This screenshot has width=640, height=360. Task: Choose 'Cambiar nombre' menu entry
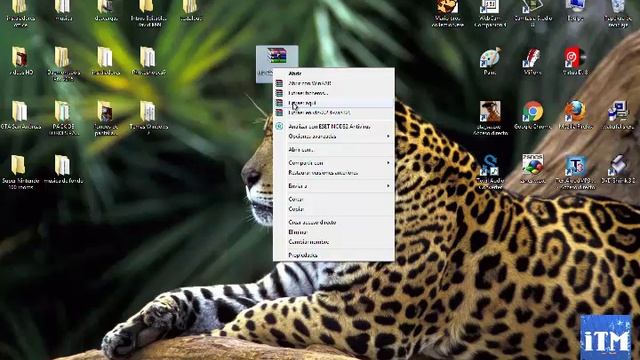click(333, 242)
